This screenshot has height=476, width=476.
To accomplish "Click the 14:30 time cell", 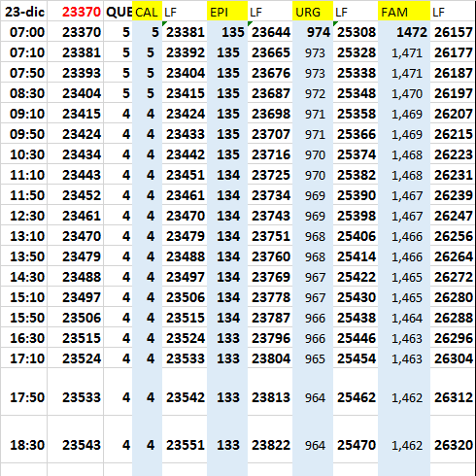I will pyautogui.click(x=24, y=277).
